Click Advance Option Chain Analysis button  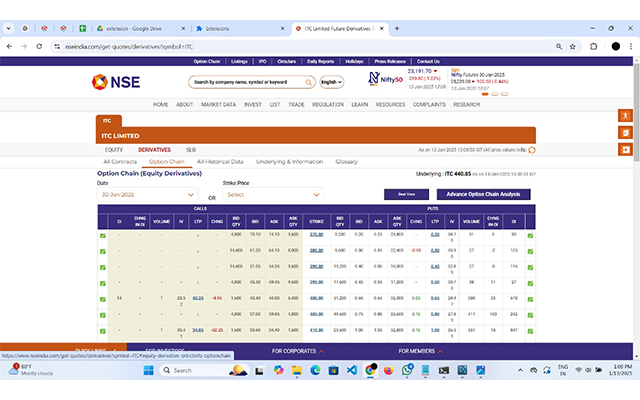pyautogui.click(x=483, y=194)
